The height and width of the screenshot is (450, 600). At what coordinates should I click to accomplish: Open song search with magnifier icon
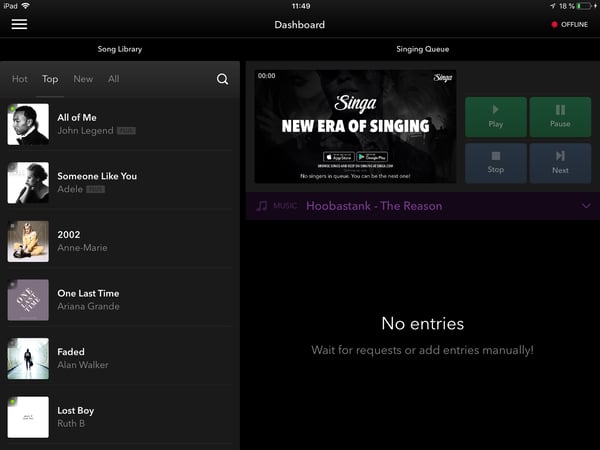pyautogui.click(x=222, y=79)
